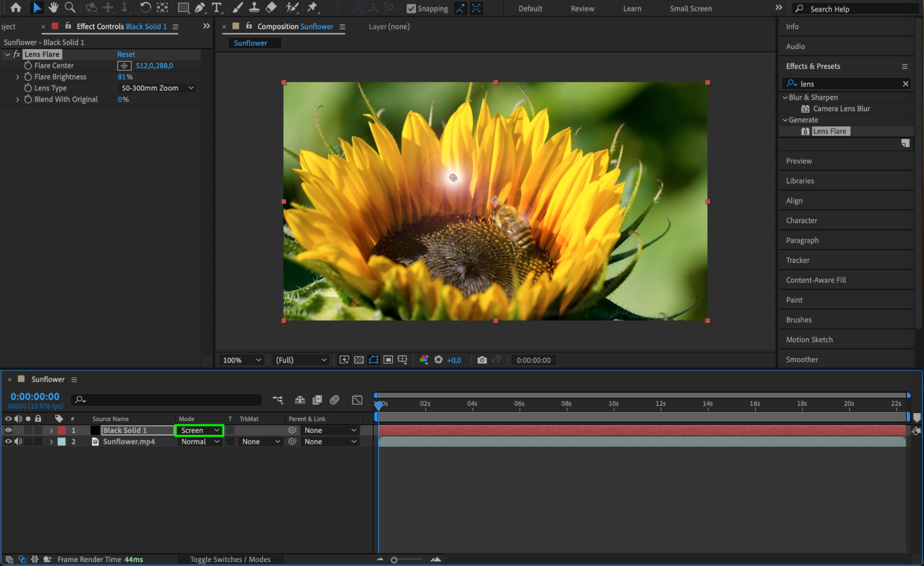Hide the Black Solid 1 layer

[x=8, y=430]
